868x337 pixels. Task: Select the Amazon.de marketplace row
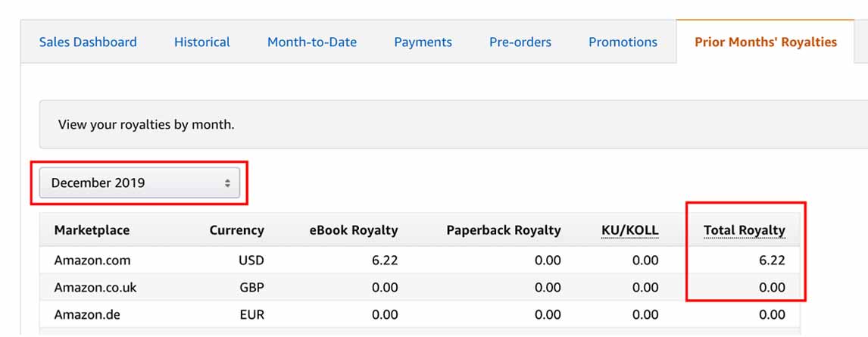pos(420,314)
